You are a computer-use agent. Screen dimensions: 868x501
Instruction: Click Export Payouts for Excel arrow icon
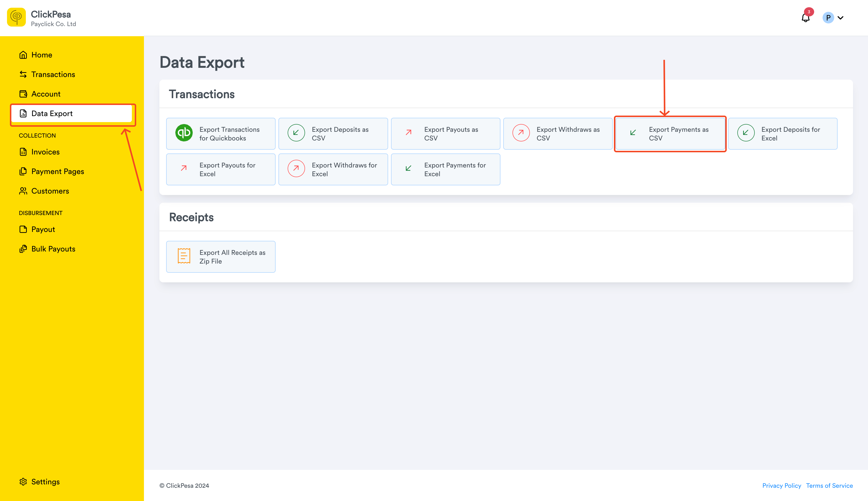pyautogui.click(x=184, y=168)
